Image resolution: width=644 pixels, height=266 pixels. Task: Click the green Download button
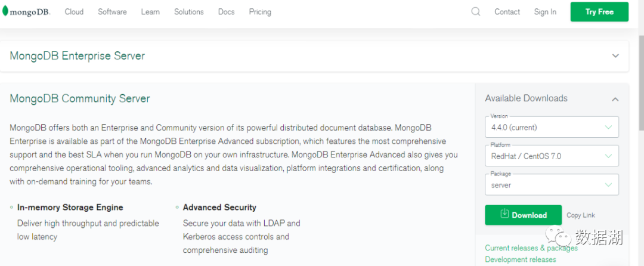click(524, 215)
